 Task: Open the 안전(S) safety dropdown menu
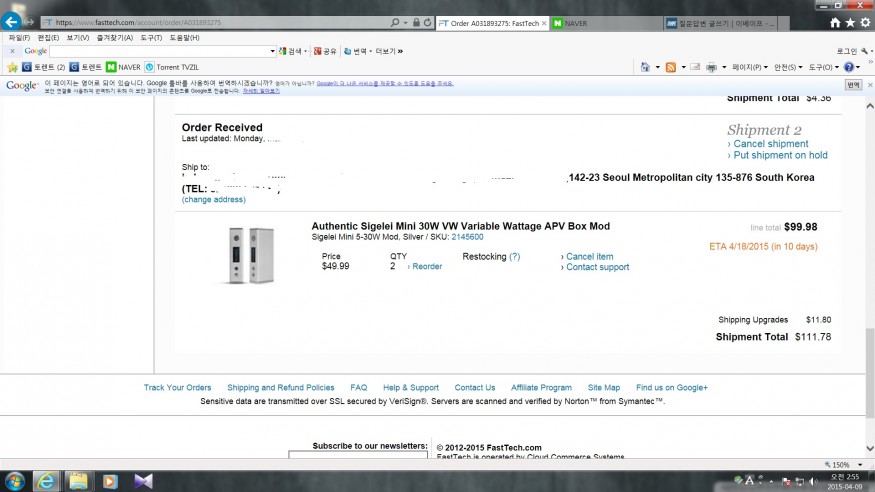(x=788, y=67)
